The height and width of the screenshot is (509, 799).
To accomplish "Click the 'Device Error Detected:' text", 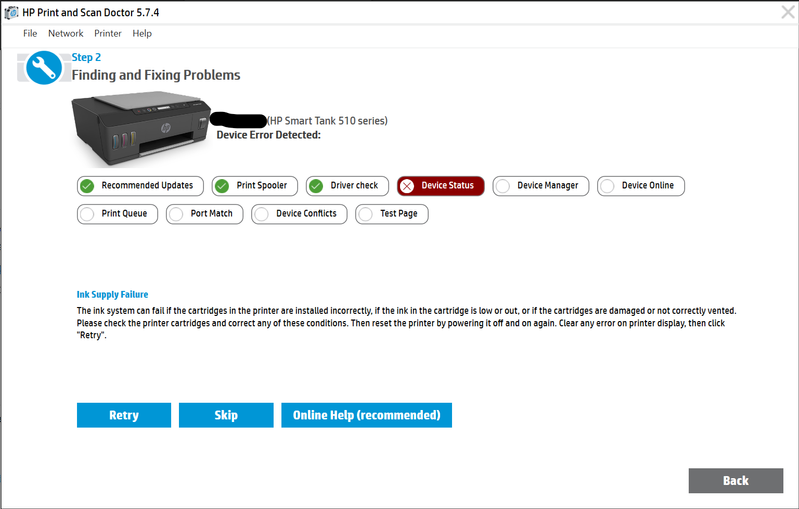I will pyautogui.click(x=269, y=135).
